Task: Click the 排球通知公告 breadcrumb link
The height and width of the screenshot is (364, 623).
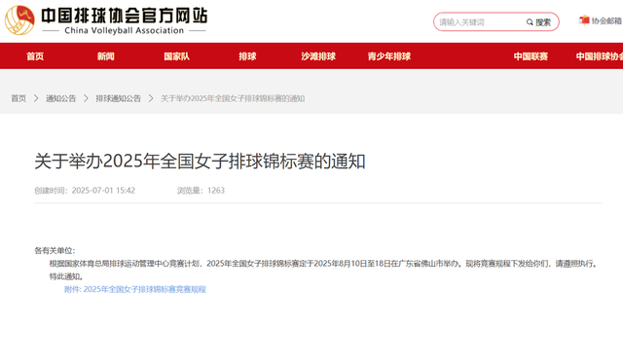Action: 118,98
